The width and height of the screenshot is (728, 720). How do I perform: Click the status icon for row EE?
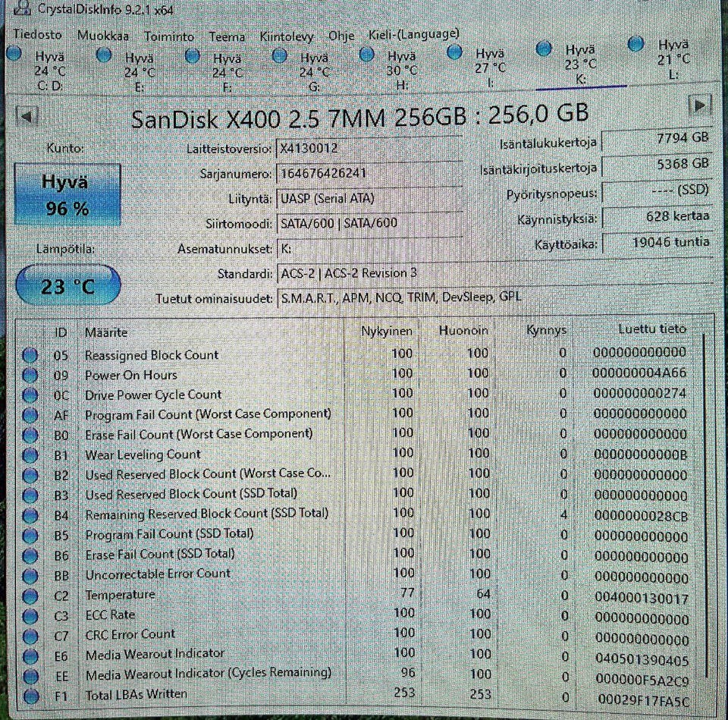pyautogui.click(x=30, y=677)
